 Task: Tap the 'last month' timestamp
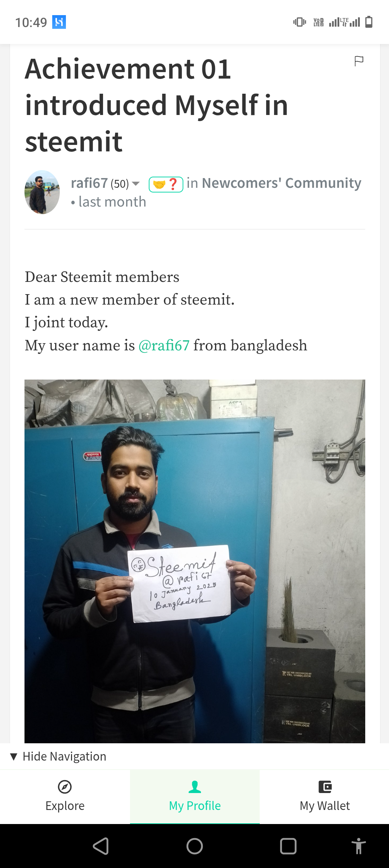(x=112, y=202)
